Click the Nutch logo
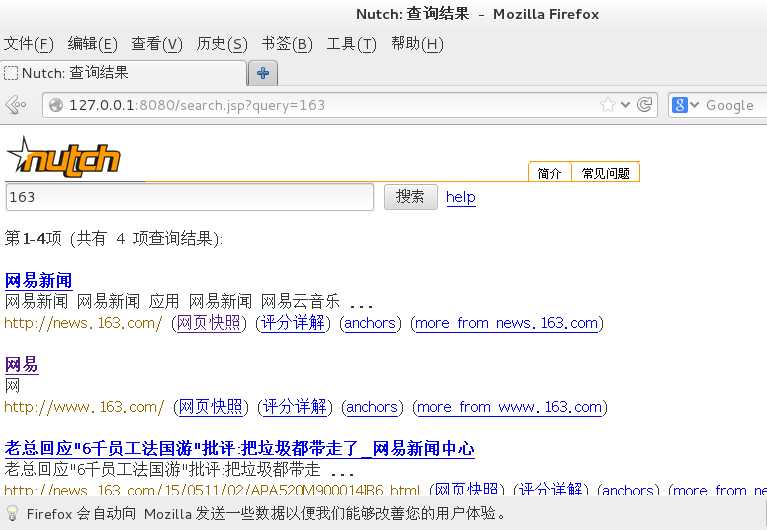Viewport: 767px width, 530px height. (64, 158)
